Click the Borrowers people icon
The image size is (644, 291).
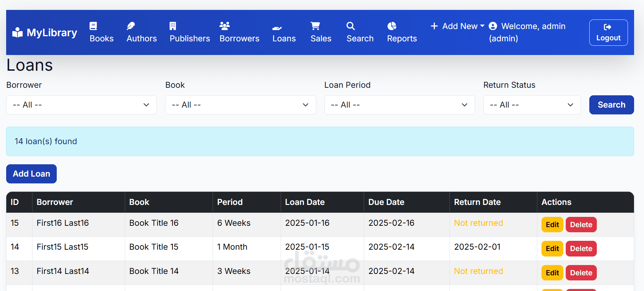(225, 26)
